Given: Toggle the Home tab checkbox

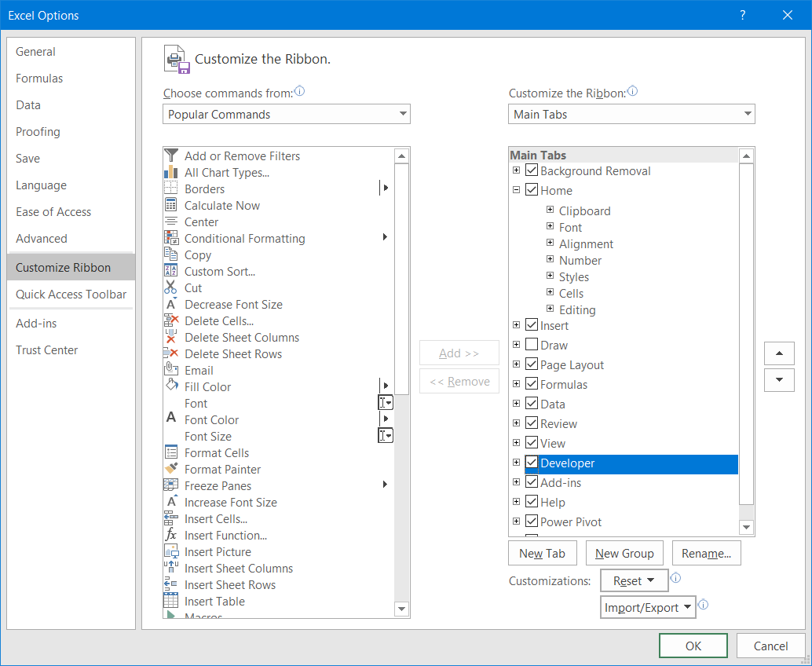Looking at the screenshot, I should click(x=532, y=189).
